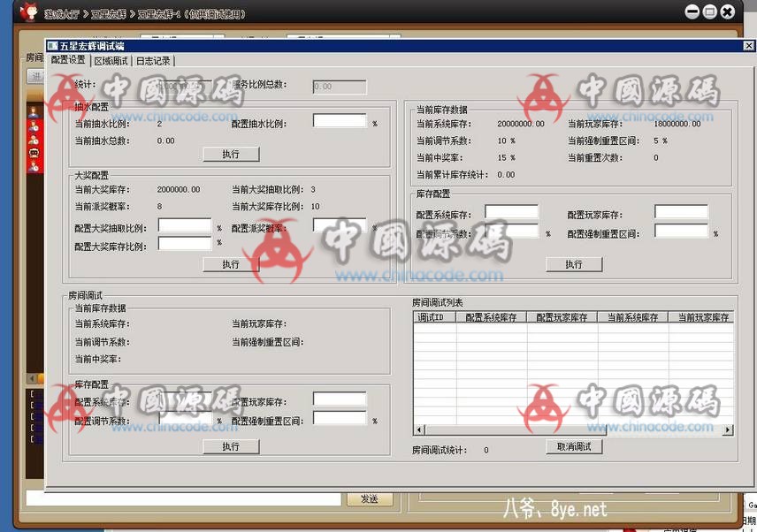Go to 五星宏辉 in the breadcrumb
Image resolution: width=757 pixels, height=532 pixels.
[109, 14]
